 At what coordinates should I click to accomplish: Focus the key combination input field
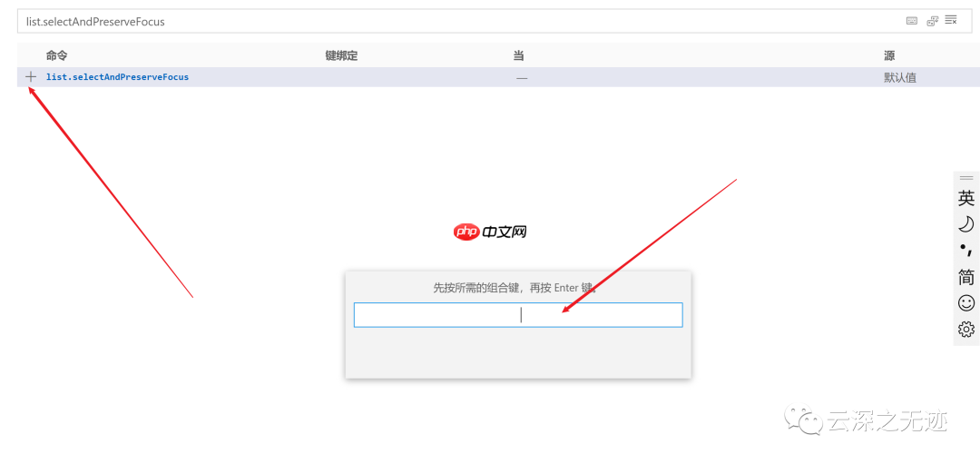(x=518, y=314)
